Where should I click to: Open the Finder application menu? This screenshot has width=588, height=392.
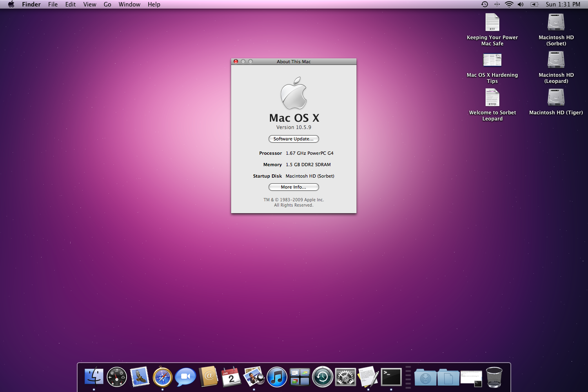click(31, 4)
